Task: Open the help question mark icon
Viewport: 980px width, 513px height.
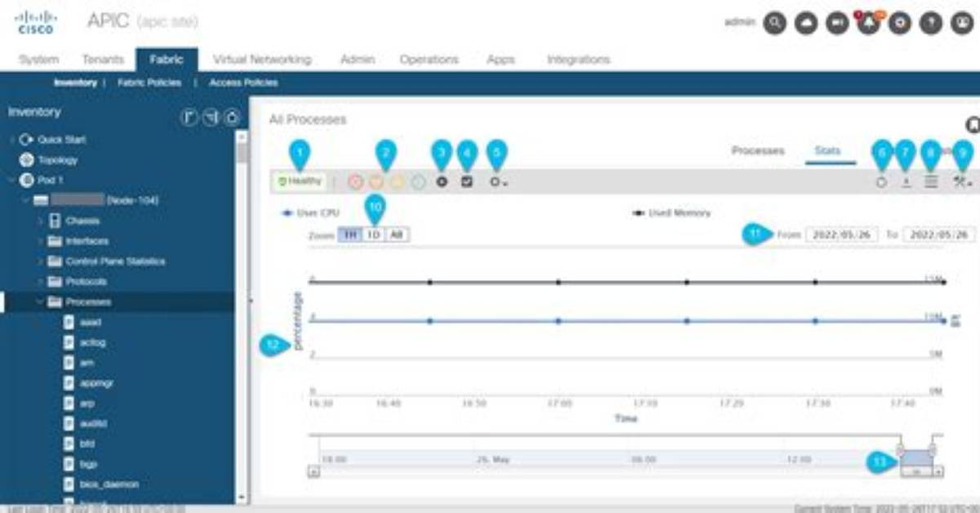Action: [x=931, y=23]
